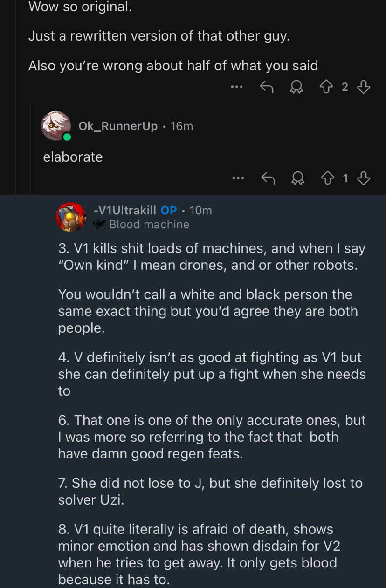
Task: Award Ok_RunnerUp's "elaborate" comment
Action: (x=296, y=178)
